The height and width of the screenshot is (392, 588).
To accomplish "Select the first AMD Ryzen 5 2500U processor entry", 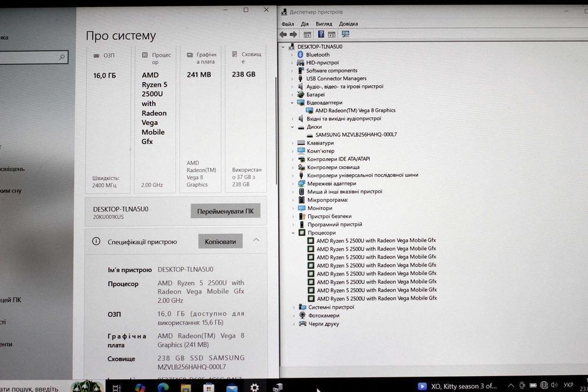I will [x=376, y=240].
